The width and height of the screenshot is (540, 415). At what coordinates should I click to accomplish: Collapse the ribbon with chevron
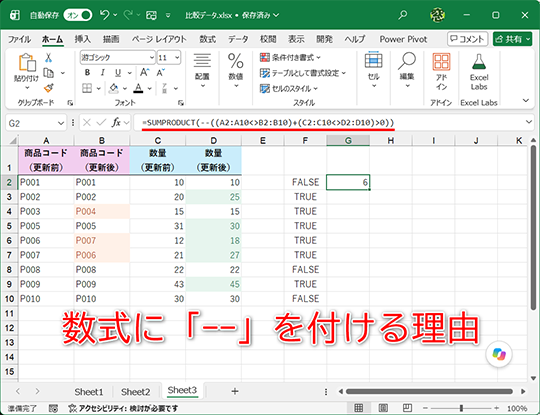[x=526, y=101]
